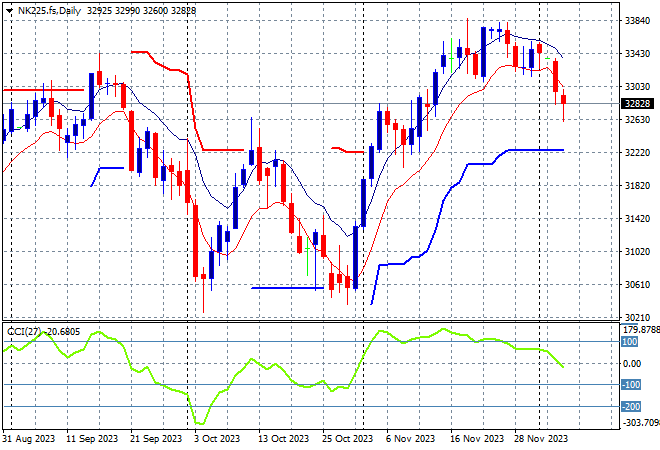660x450 pixels.
Task: Click the CCI 100 level axis label
Action: 631,342
